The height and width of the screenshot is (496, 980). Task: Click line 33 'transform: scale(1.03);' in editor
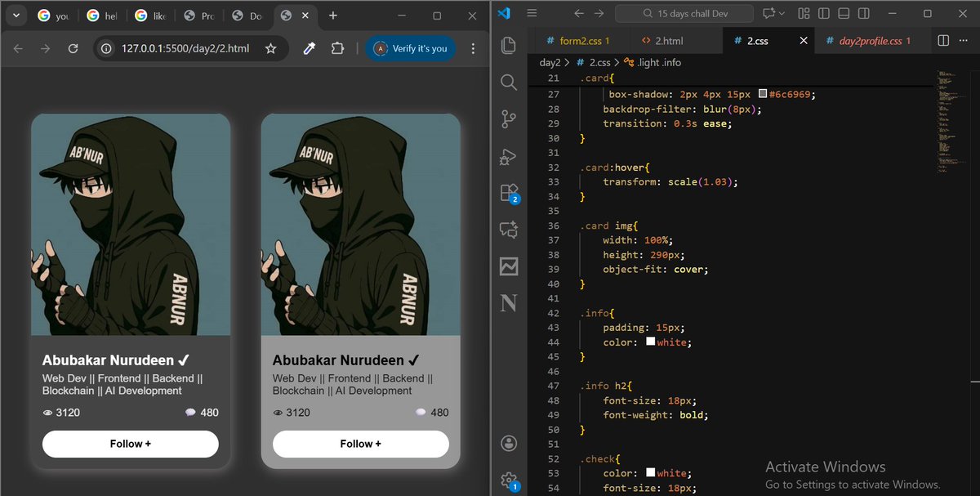[x=670, y=181]
